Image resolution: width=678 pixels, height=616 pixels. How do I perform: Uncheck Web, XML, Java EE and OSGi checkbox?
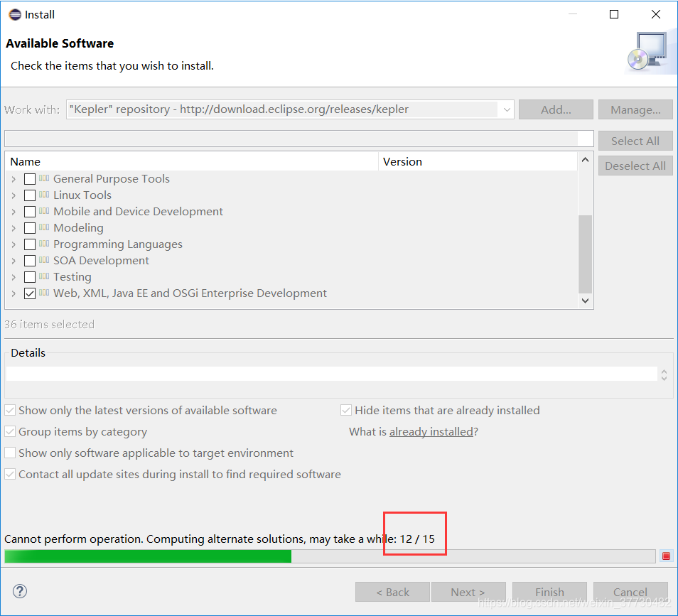(30, 293)
